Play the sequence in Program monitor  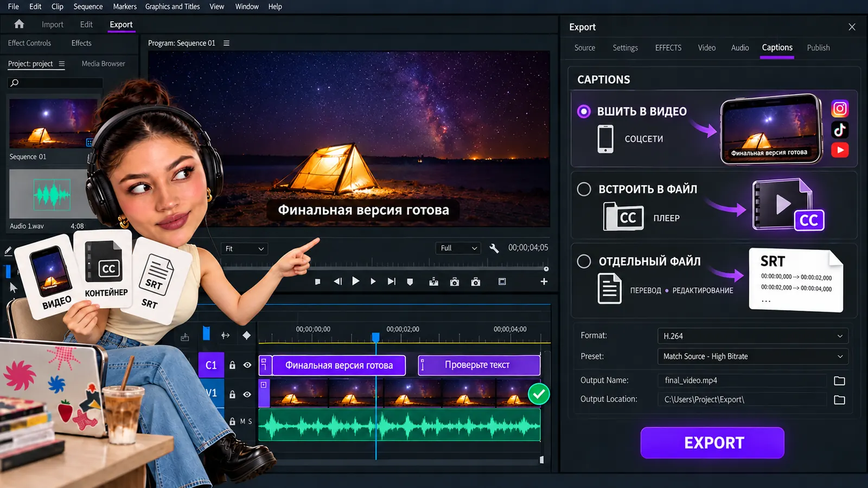(x=355, y=281)
